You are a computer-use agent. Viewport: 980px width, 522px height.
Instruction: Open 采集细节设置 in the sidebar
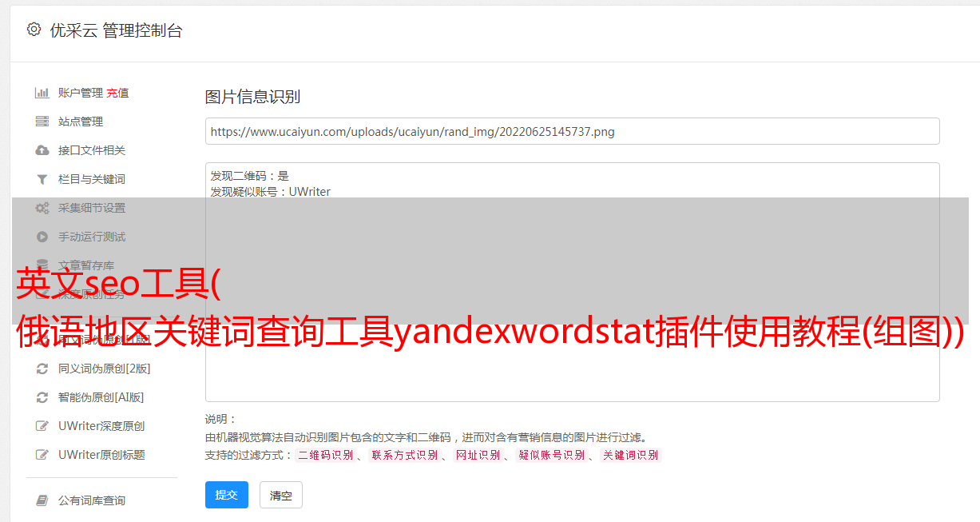pos(92,208)
